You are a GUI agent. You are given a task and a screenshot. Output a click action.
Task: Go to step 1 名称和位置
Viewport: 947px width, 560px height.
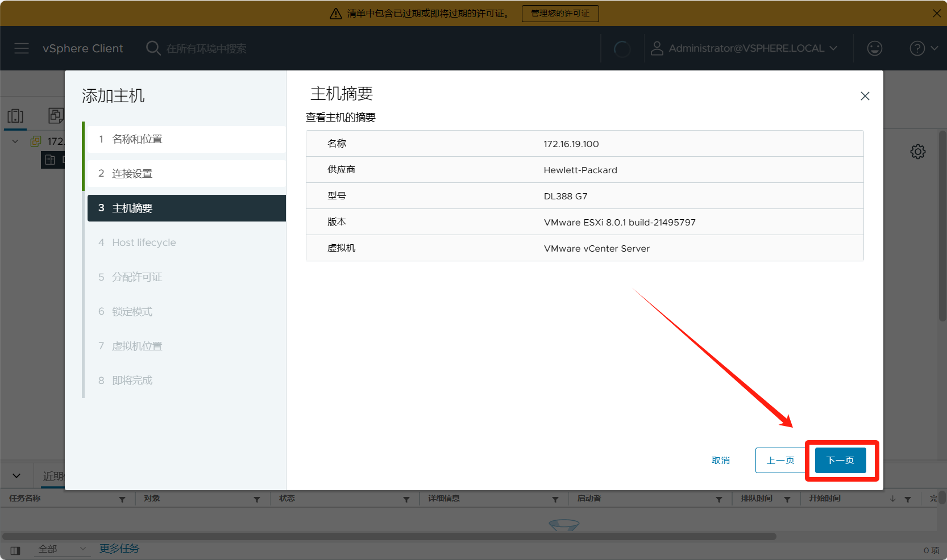[x=137, y=139]
